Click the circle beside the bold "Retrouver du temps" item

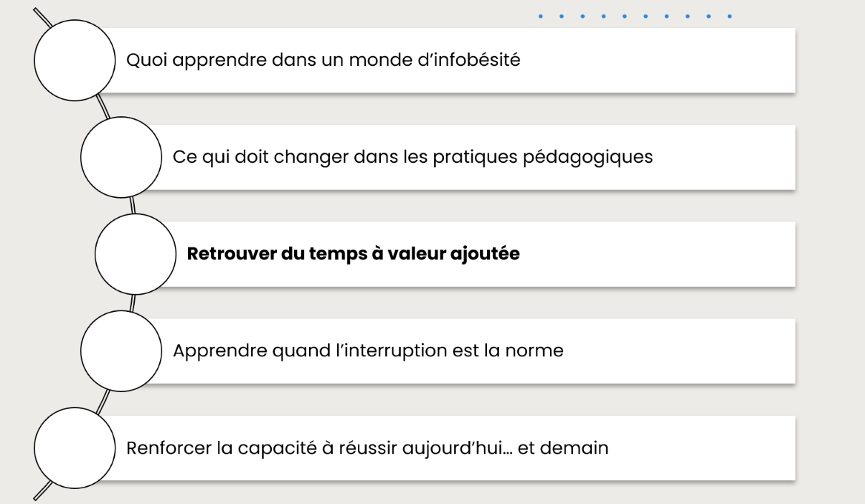click(x=136, y=254)
